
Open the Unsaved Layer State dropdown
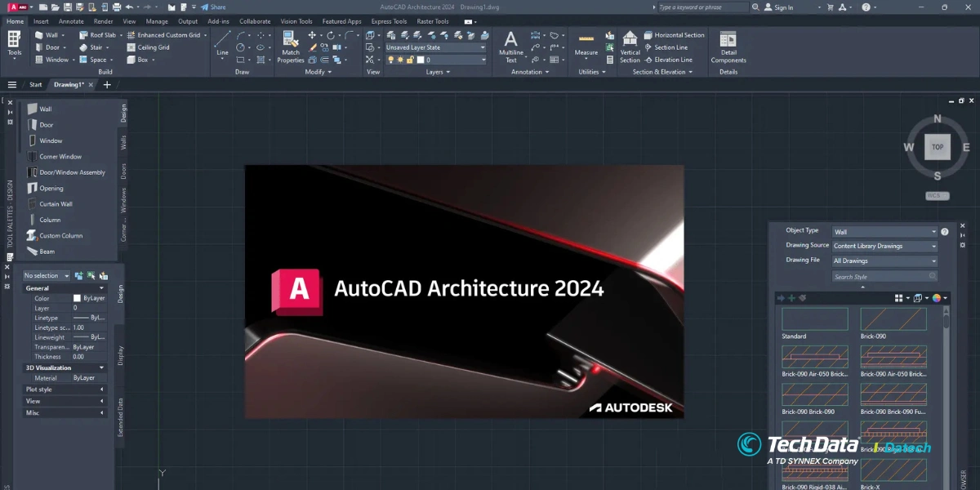click(x=435, y=47)
